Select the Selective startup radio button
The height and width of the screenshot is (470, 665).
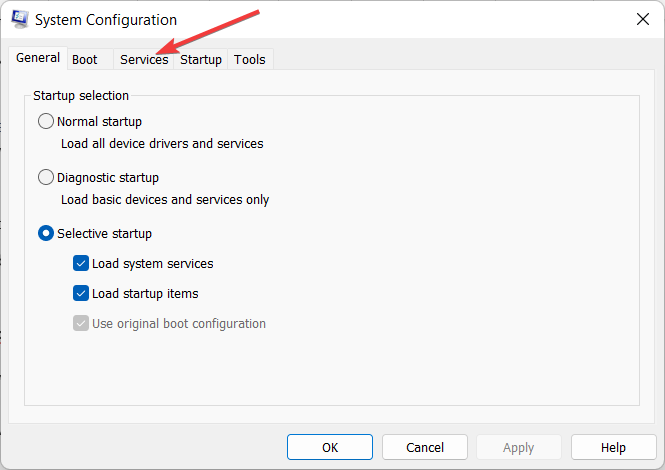click(46, 233)
